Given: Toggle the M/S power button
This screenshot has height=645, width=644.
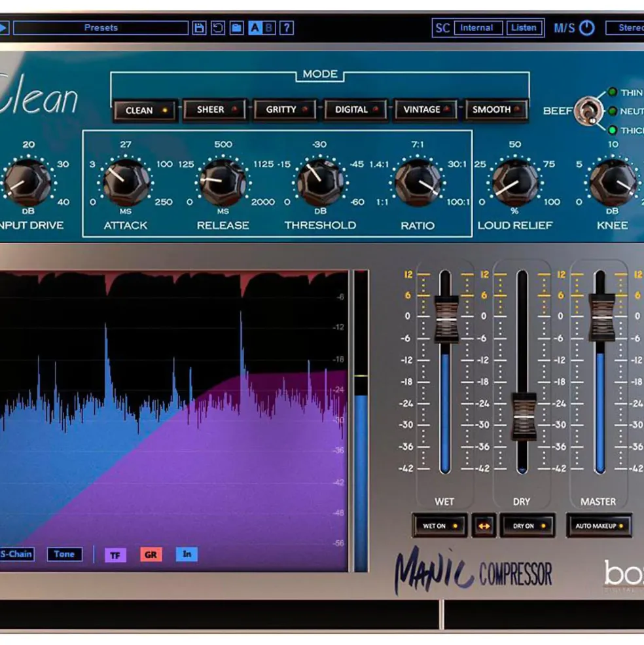Looking at the screenshot, I should [x=587, y=28].
